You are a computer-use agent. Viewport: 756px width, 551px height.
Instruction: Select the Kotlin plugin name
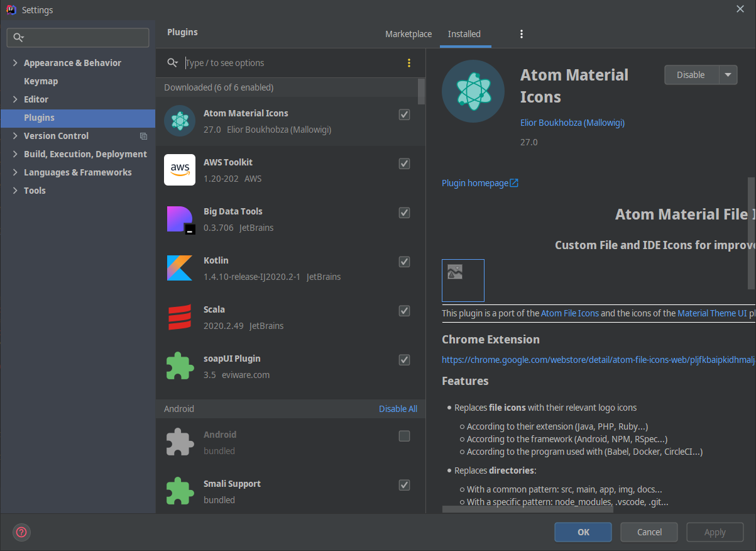point(216,260)
